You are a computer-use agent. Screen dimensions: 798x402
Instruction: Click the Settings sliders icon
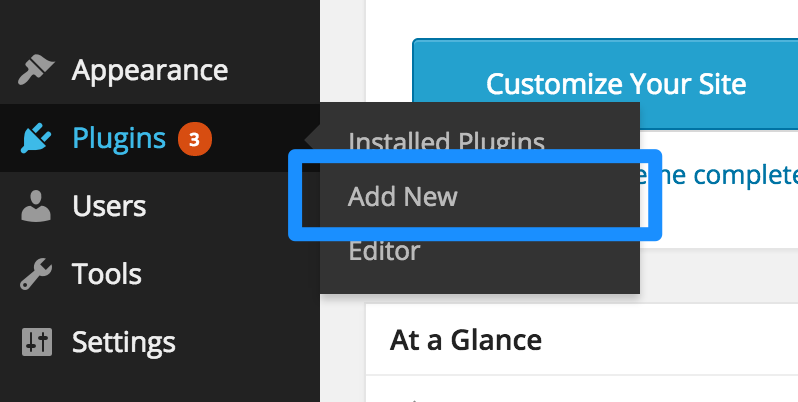coord(37,342)
